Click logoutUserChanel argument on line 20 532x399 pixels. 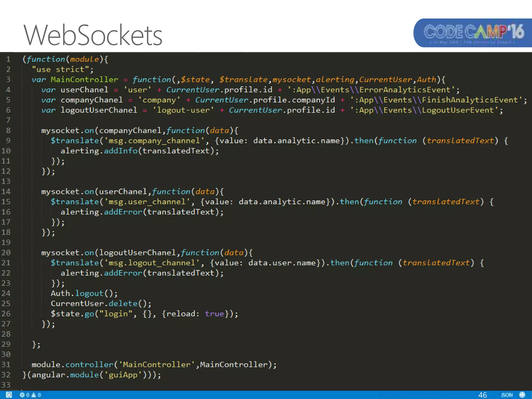pyautogui.click(x=137, y=253)
